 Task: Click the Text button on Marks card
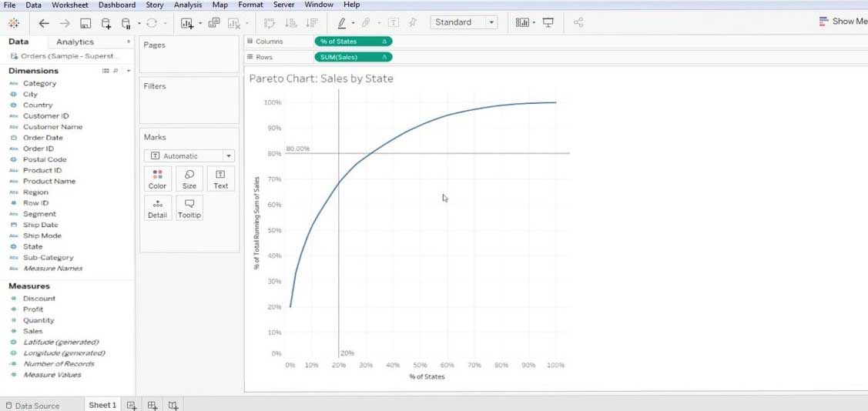[x=221, y=180]
